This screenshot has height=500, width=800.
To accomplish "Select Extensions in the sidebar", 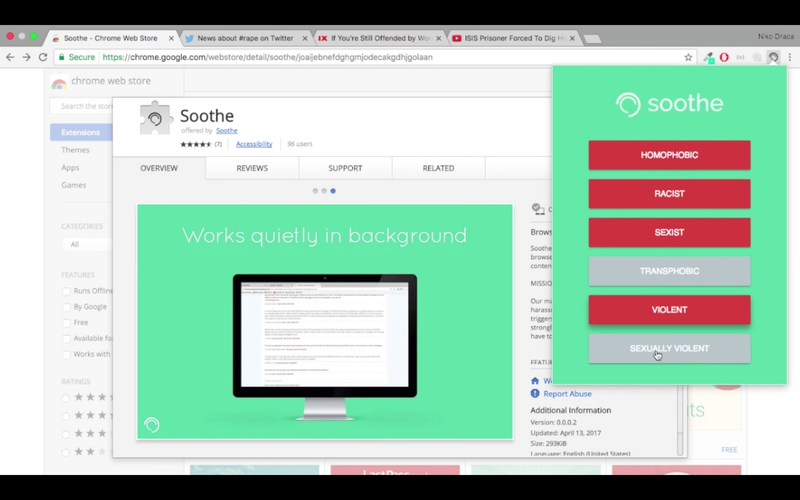I will tap(81, 132).
